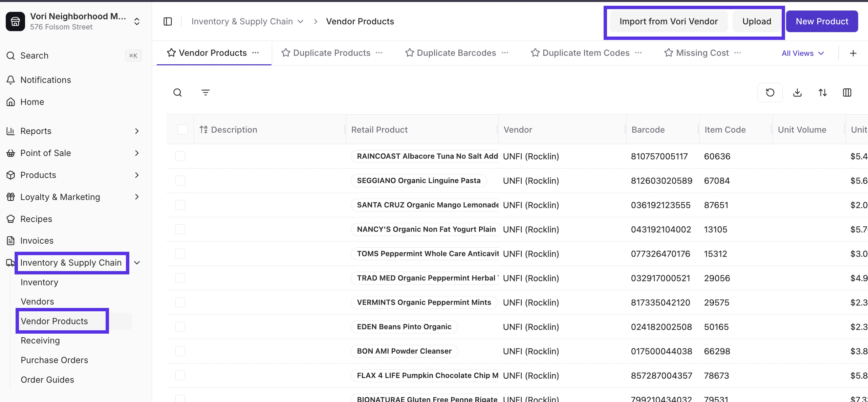This screenshot has width=868, height=402.
Task: Switch to the Duplicate Barcodes tab
Action: [x=456, y=53]
